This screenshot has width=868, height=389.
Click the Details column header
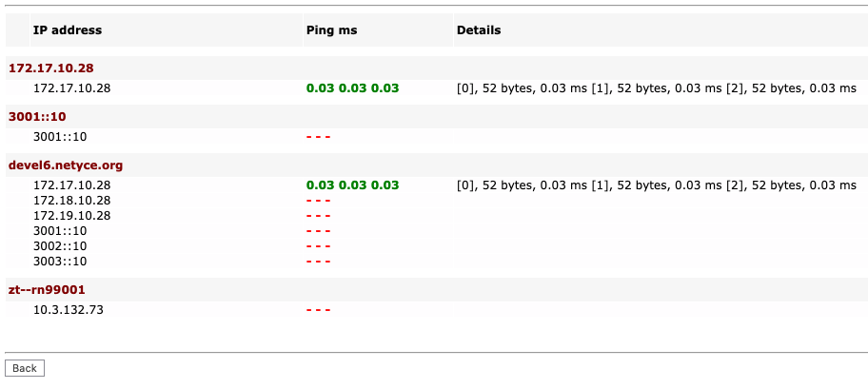point(479,30)
